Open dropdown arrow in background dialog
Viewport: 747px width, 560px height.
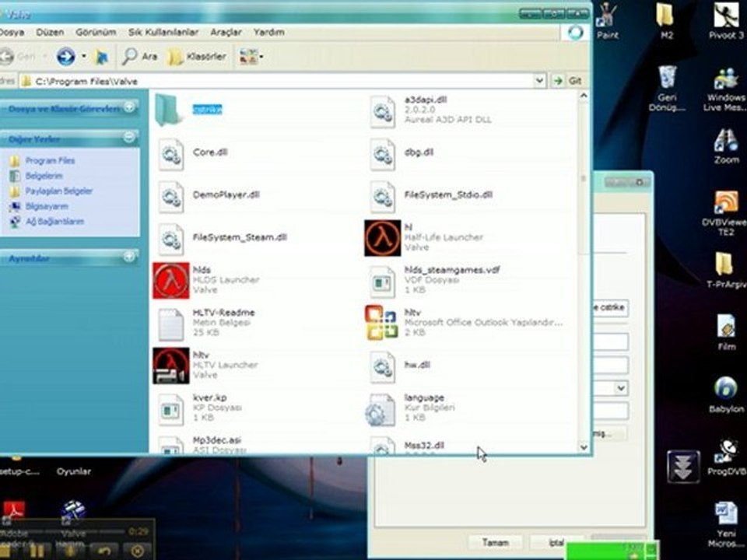pyautogui.click(x=621, y=388)
